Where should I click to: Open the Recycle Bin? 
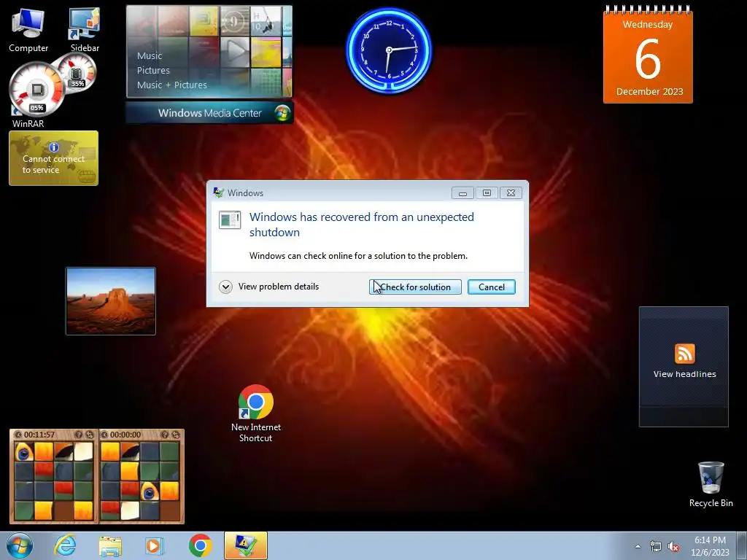pos(711,484)
